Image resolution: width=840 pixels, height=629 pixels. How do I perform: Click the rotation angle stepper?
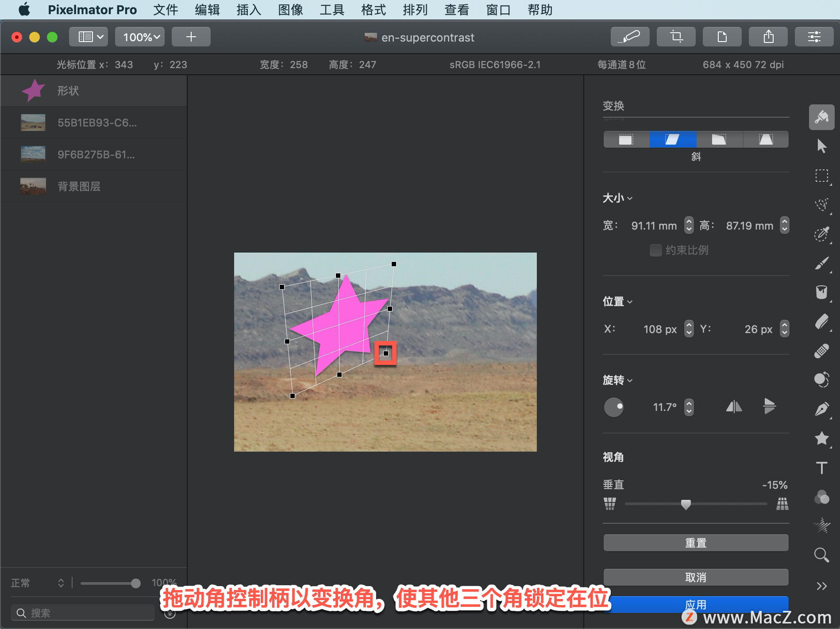pos(689,407)
